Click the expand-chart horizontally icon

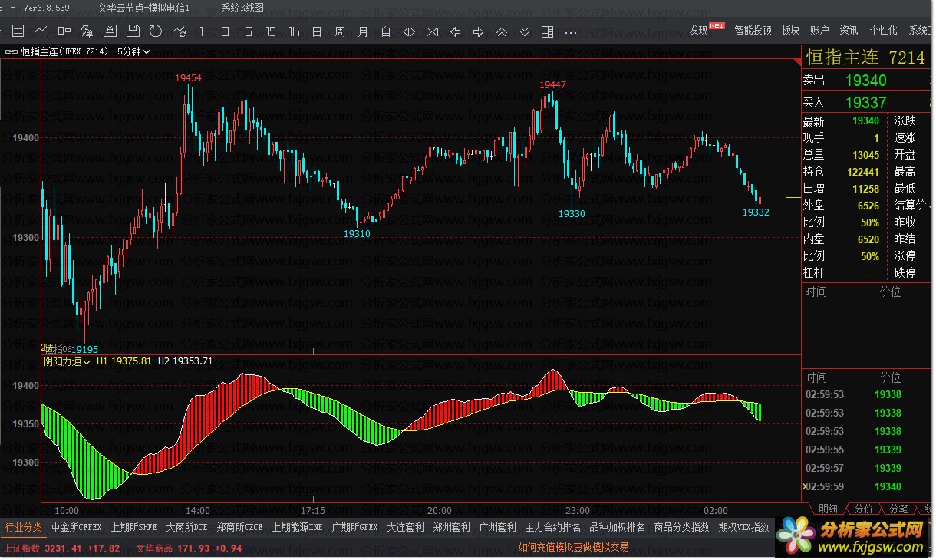409,31
